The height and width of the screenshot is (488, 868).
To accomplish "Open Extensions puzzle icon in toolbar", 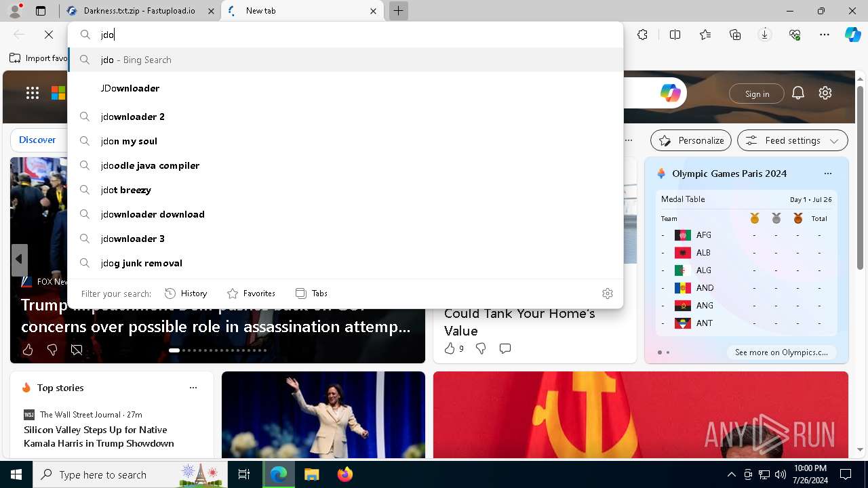I will pos(643,35).
